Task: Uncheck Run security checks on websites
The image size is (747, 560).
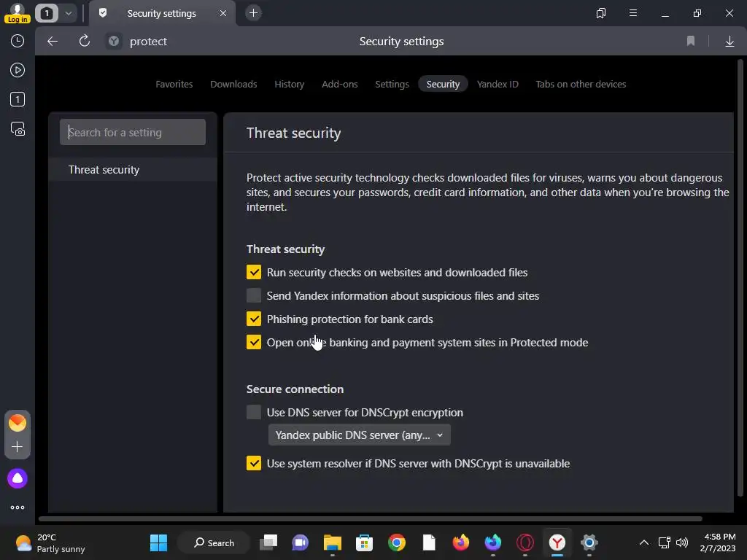Action: [x=253, y=273]
